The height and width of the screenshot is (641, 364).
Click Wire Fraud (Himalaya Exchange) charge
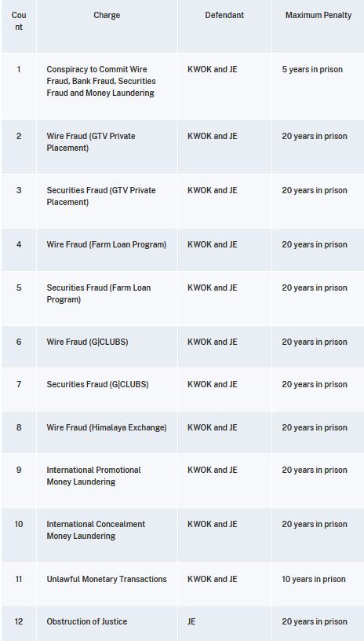tap(107, 427)
